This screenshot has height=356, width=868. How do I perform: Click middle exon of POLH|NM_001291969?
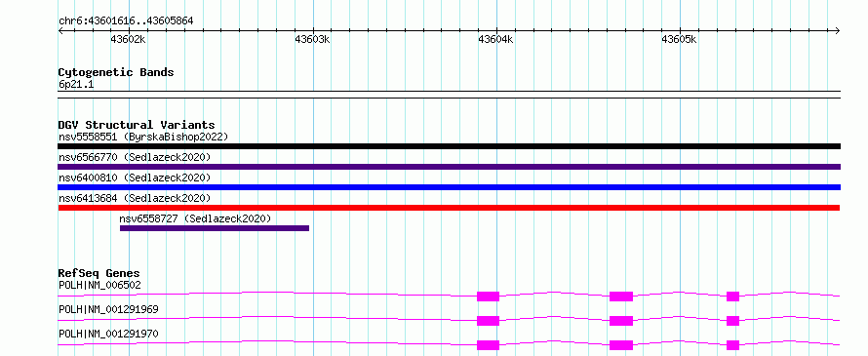(x=621, y=321)
